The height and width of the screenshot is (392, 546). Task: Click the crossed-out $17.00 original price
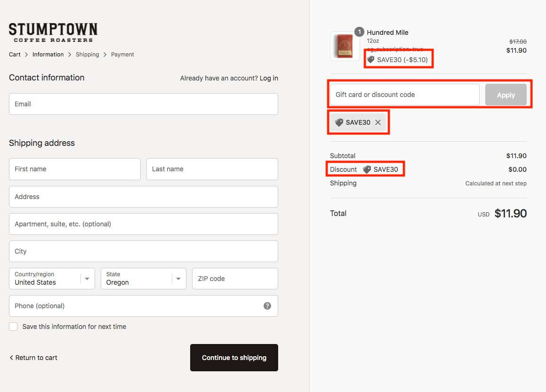point(518,41)
